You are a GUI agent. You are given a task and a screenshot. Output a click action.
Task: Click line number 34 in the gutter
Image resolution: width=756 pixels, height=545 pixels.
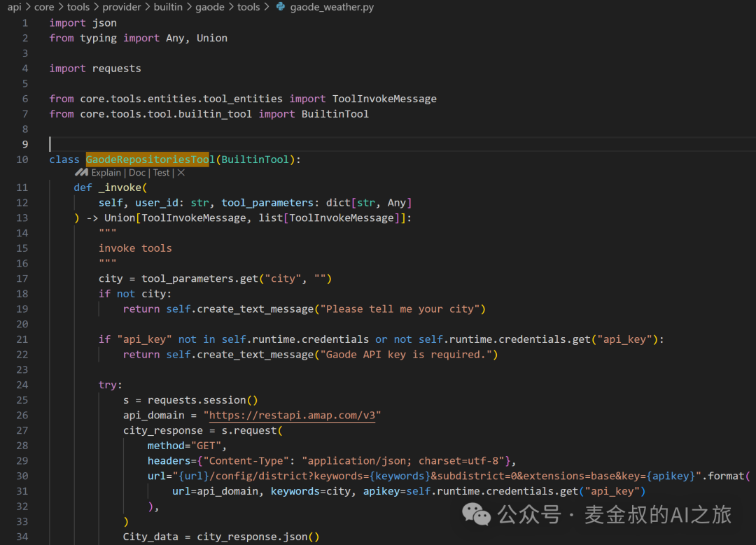[x=22, y=537]
